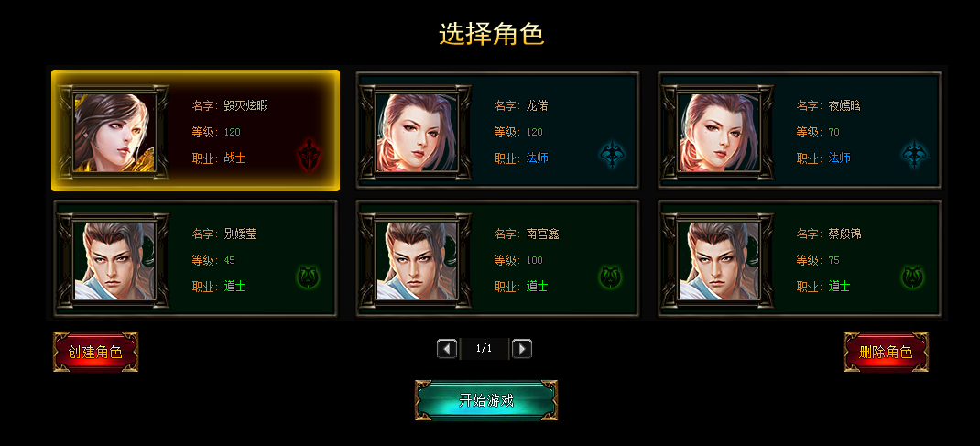
Task: Start the game with 开始游戏 button
Action: (x=486, y=400)
